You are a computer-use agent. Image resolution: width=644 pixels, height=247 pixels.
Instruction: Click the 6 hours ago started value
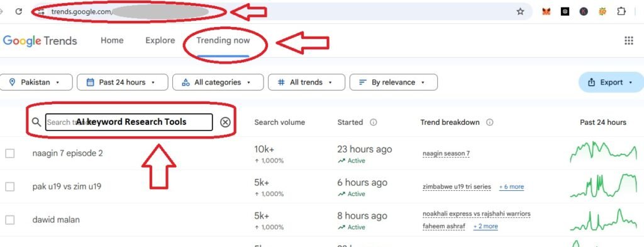click(x=362, y=182)
